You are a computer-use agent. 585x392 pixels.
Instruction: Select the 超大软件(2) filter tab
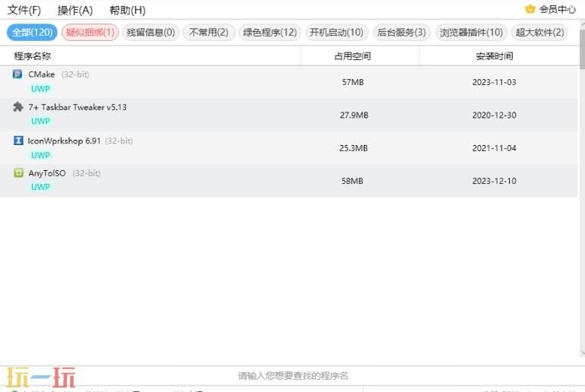coord(540,33)
